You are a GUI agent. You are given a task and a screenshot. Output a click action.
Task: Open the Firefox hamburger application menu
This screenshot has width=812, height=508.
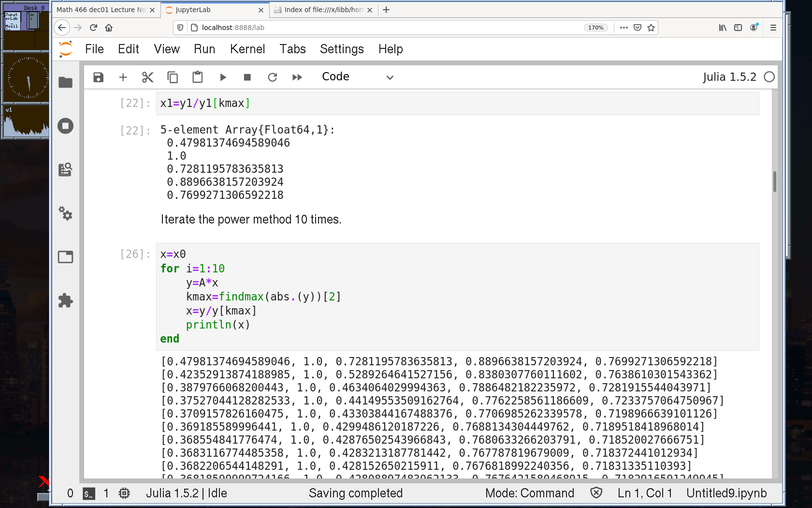coord(773,28)
